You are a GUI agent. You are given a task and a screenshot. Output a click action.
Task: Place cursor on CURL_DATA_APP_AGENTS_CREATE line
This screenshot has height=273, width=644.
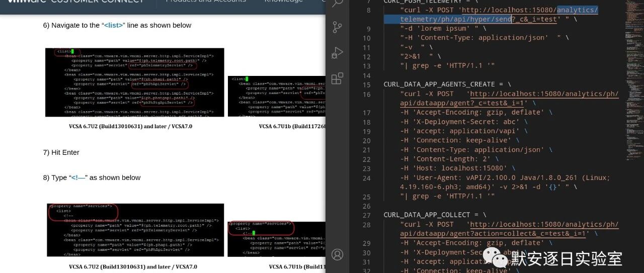coord(447,84)
